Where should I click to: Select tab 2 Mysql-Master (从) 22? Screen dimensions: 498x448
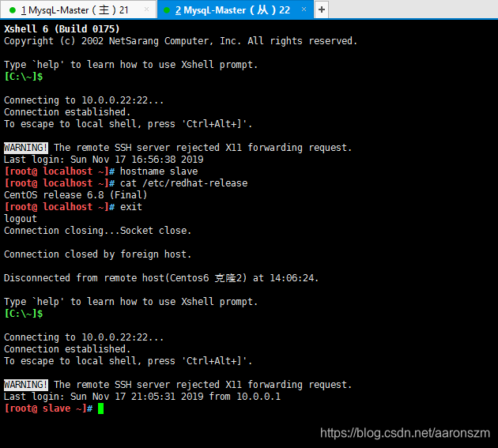[236, 9]
